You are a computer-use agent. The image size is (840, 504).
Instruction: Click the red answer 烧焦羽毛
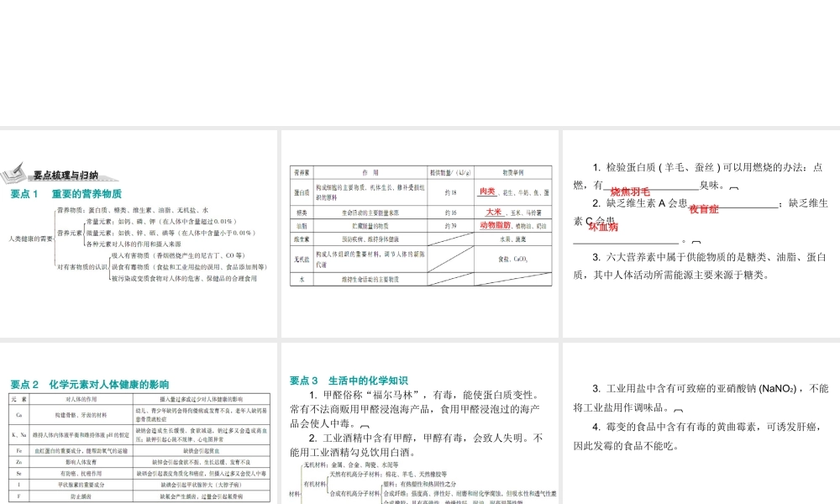coord(630,192)
